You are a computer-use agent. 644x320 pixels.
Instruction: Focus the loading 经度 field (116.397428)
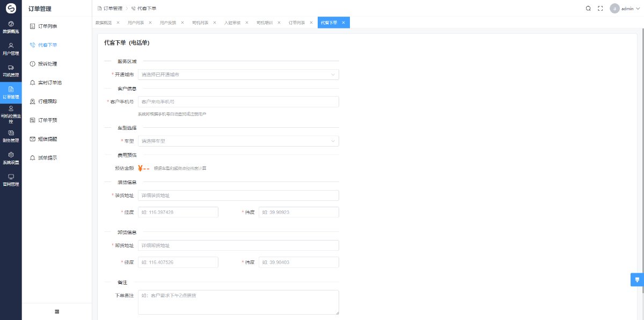(x=178, y=212)
